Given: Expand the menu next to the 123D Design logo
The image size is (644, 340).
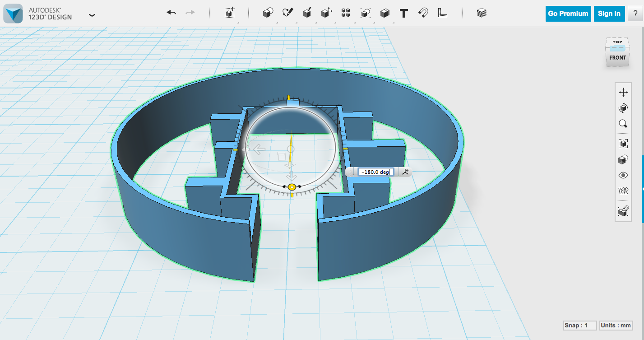Looking at the screenshot, I should (x=92, y=15).
